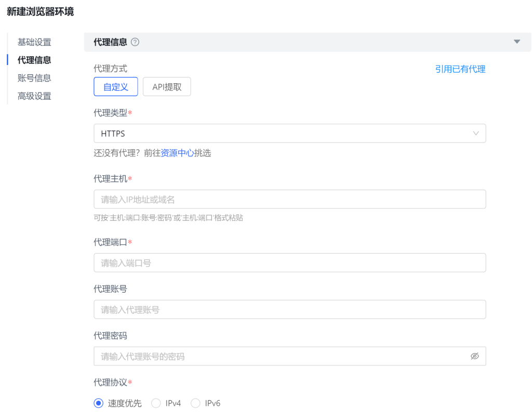
Task: Go to 账号信息 in sidebar
Action: pos(34,78)
